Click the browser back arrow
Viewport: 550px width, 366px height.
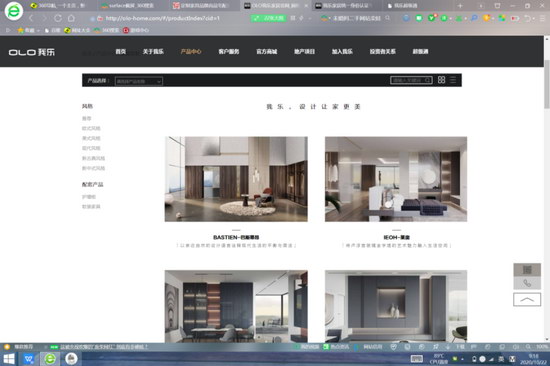click(x=31, y=18)
